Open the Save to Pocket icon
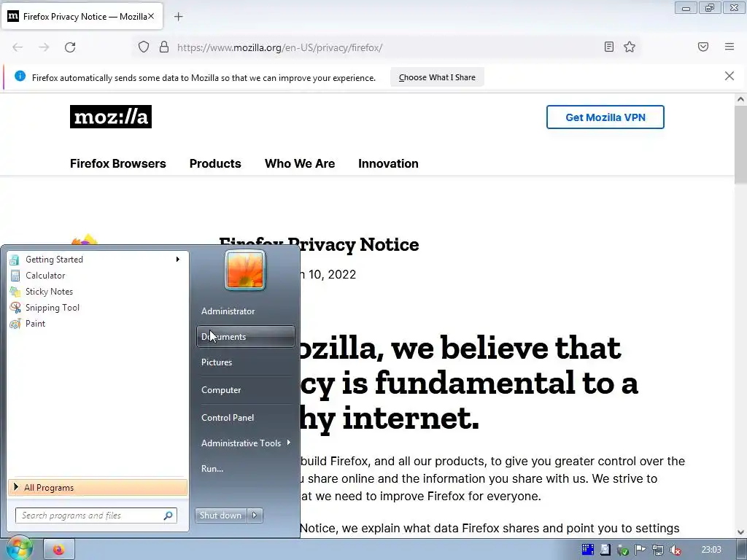Image resolution: width=747 pixels, height=560 pixels. tap(703, 47)
